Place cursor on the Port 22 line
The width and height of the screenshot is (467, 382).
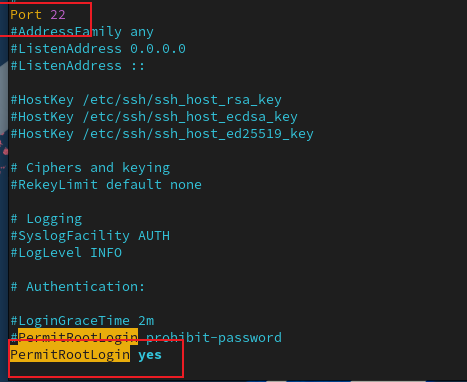[x=38, y=15]
